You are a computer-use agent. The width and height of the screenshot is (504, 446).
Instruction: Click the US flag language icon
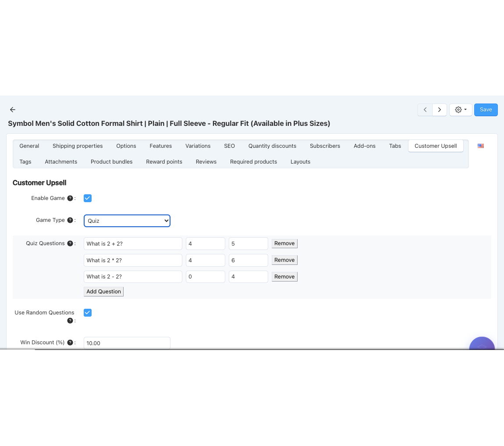coord(481,146)
